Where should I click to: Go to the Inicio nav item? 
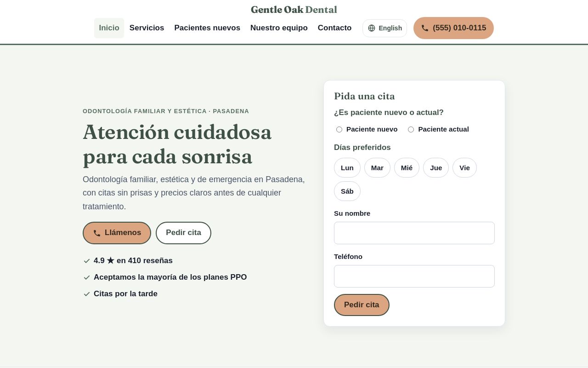pyautogui.click(x=109, y=28)
